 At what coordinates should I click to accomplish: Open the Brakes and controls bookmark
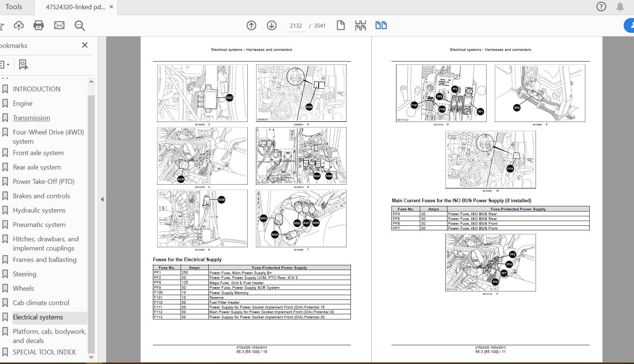(x=41, y=196)
